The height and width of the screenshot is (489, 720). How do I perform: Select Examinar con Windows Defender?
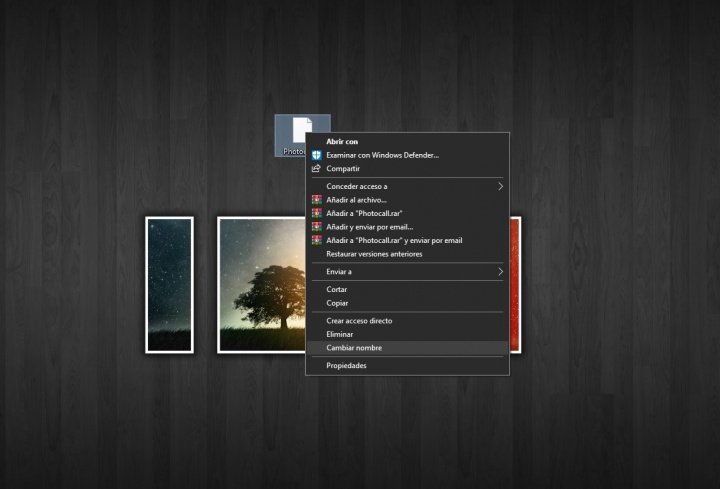click(407, 155)
